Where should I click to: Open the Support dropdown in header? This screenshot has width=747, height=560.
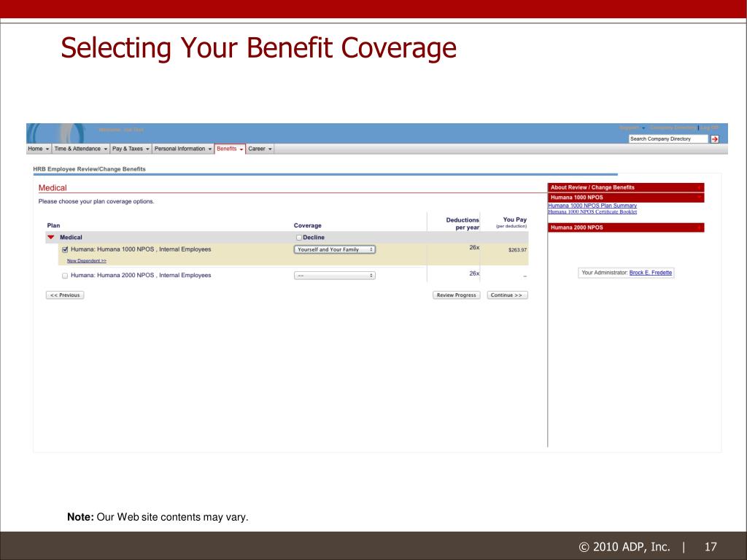click(x=632, y=128)
